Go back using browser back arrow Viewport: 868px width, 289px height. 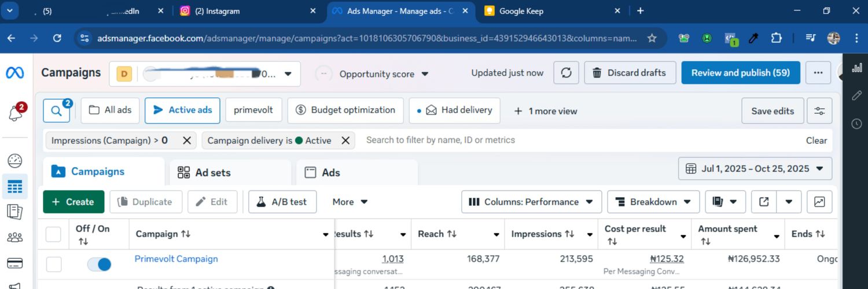[x=11, y=38]
